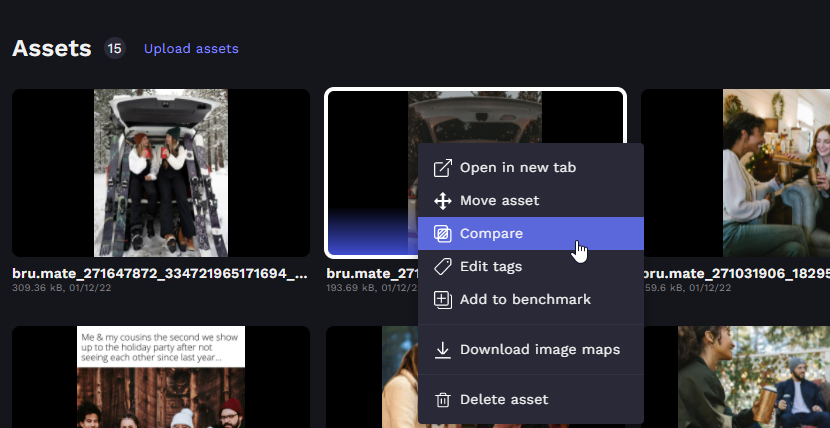Open the Upload assets link

[191, 49]
